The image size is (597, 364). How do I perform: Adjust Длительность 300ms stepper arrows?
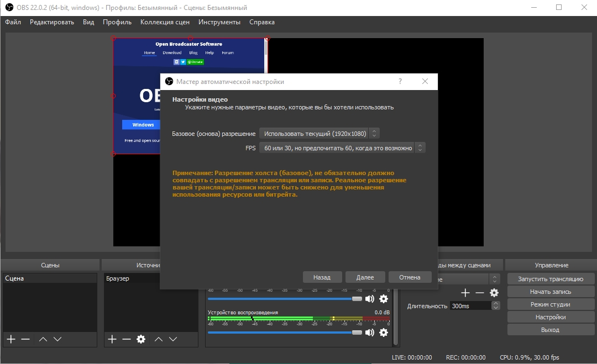pyautogui.click(x=496, y=306)
